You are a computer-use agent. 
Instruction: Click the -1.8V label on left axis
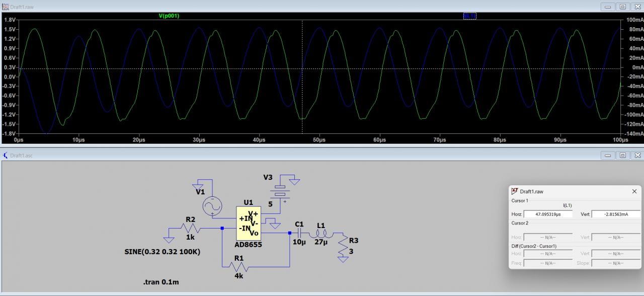tap(9, 133)
